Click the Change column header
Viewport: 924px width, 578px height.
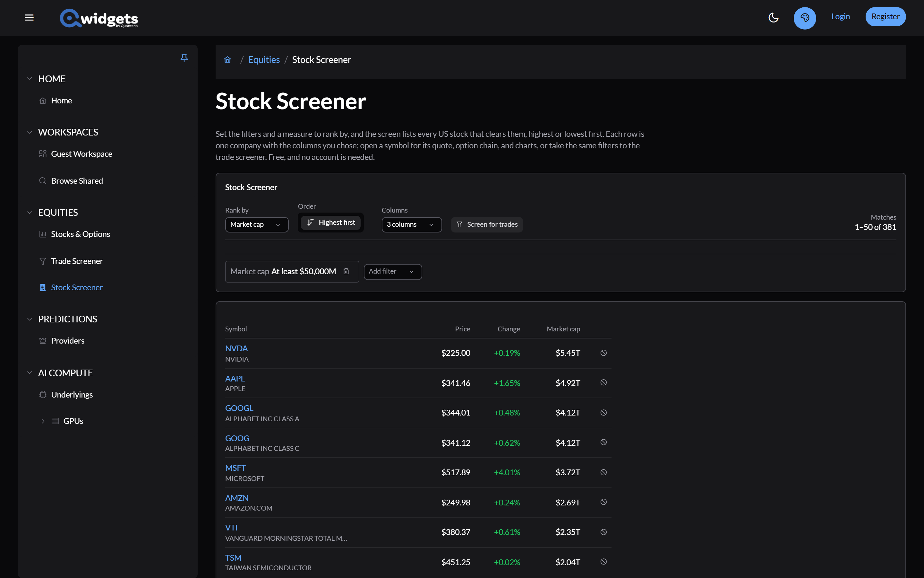point(509,329)
